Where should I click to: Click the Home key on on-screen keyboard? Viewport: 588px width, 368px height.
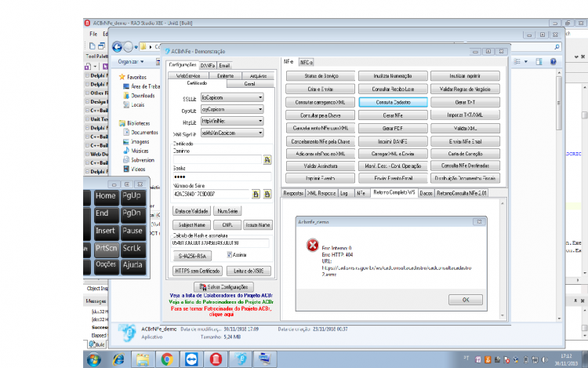(105, 196)
